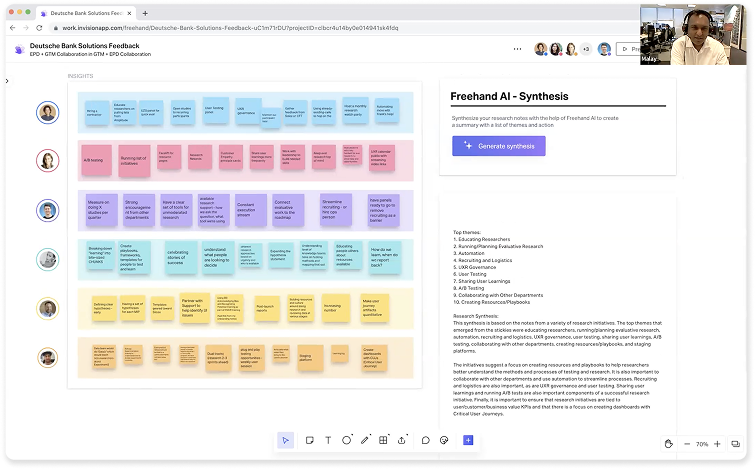Select 'Running list of initiatives' sticky note
Image resolution: width=755 pixels, height=470 pixels.
[134, 160]
